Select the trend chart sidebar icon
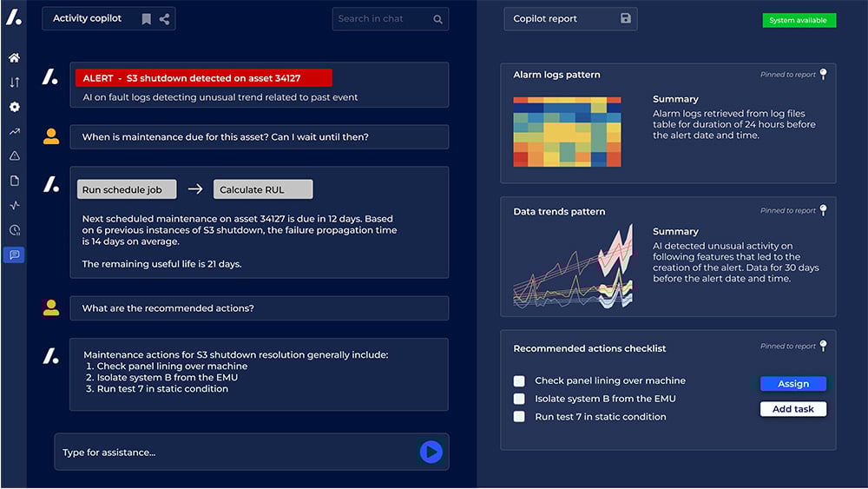Image resolution: width=868 pixels, height=489 pixels. click(x=14, y=132)
